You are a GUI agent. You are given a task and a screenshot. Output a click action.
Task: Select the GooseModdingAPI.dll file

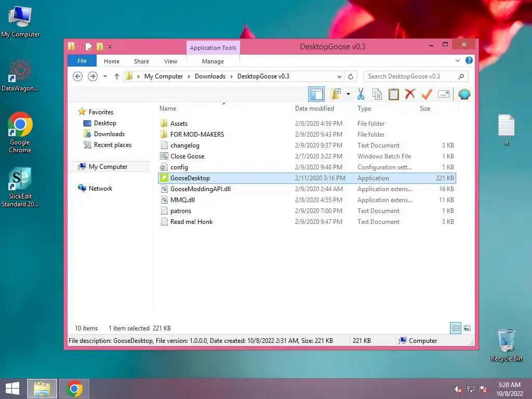coord(307,189)
